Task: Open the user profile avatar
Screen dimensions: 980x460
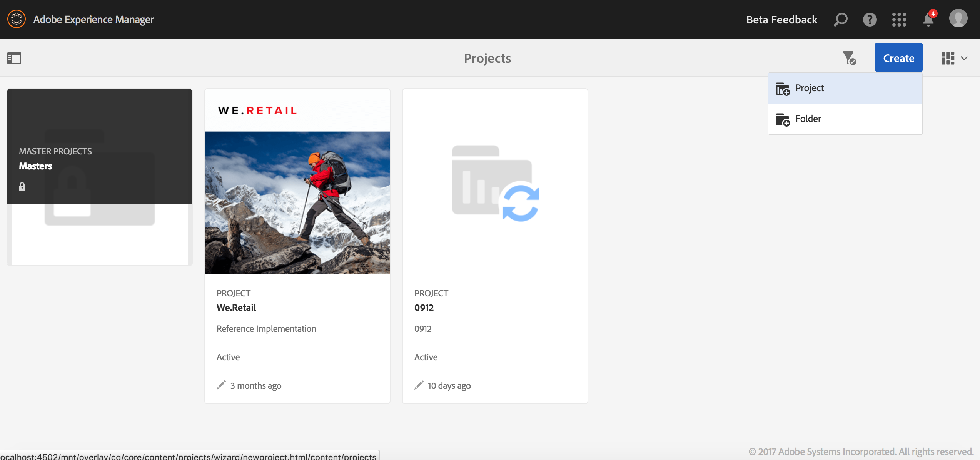Action: tap(958, 18)
